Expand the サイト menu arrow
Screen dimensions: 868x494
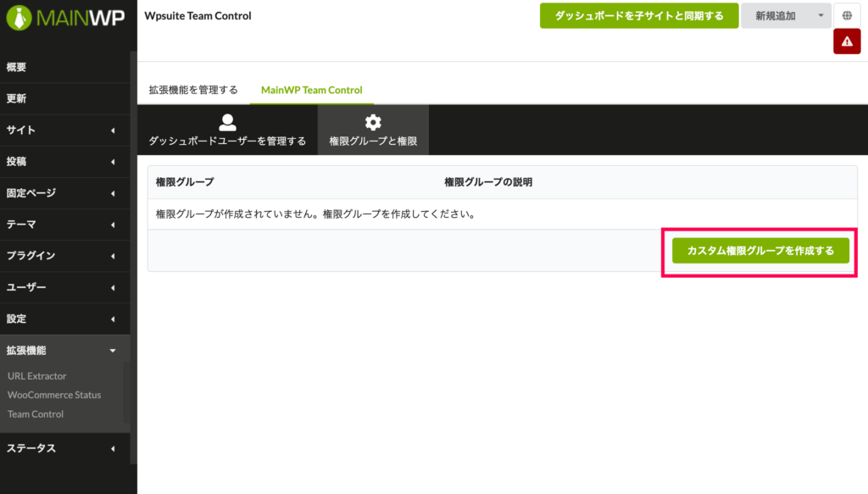coord(113,130)
